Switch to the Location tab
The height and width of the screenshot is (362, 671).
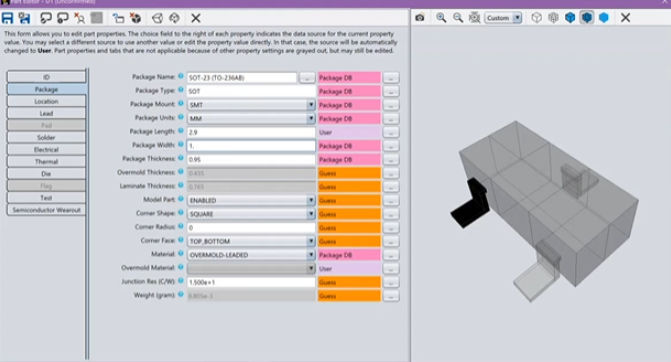point(46,101)
